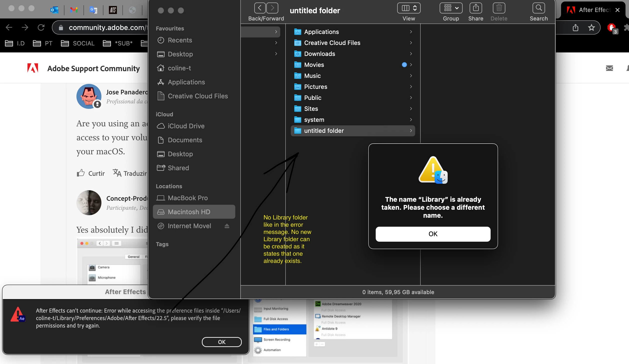
Task: Click the Finder Back arrow button
Action: click(x=260, y=8)
